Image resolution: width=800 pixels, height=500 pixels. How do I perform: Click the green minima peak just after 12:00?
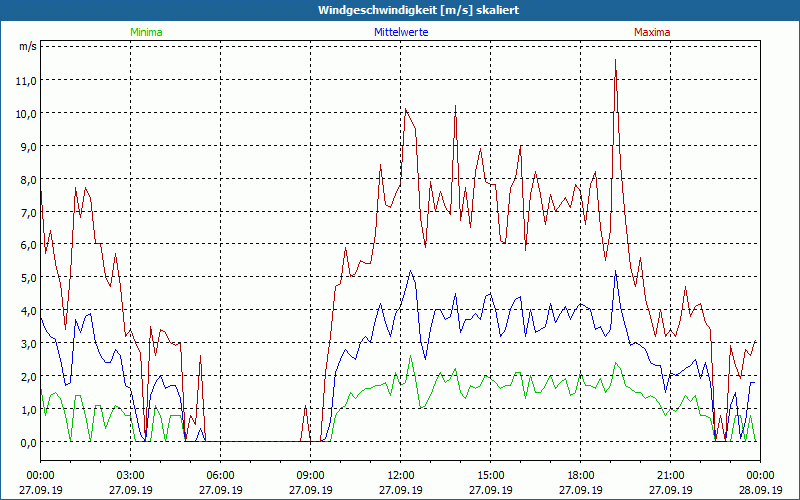[410, 356]
